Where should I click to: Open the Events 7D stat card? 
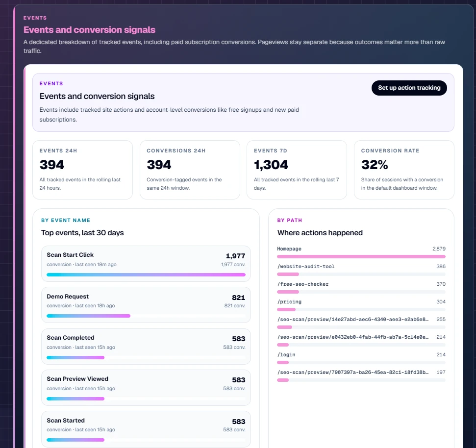[297, 170]
